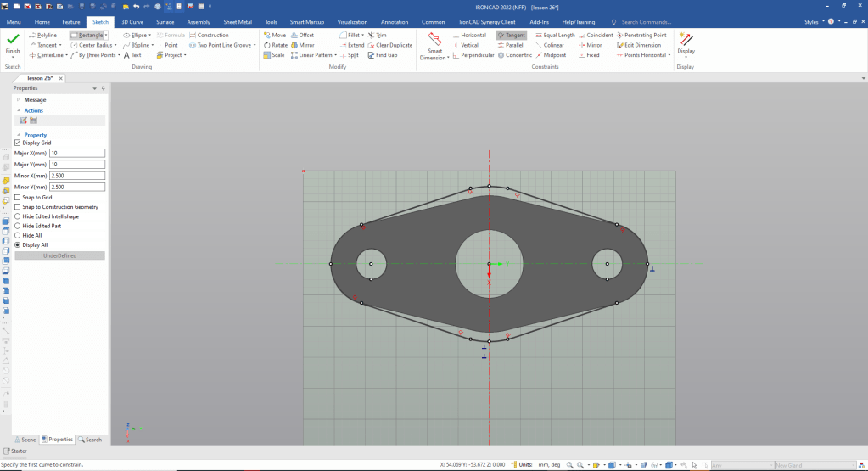Click the Major X(mm) input field

(x=77, y=154)
